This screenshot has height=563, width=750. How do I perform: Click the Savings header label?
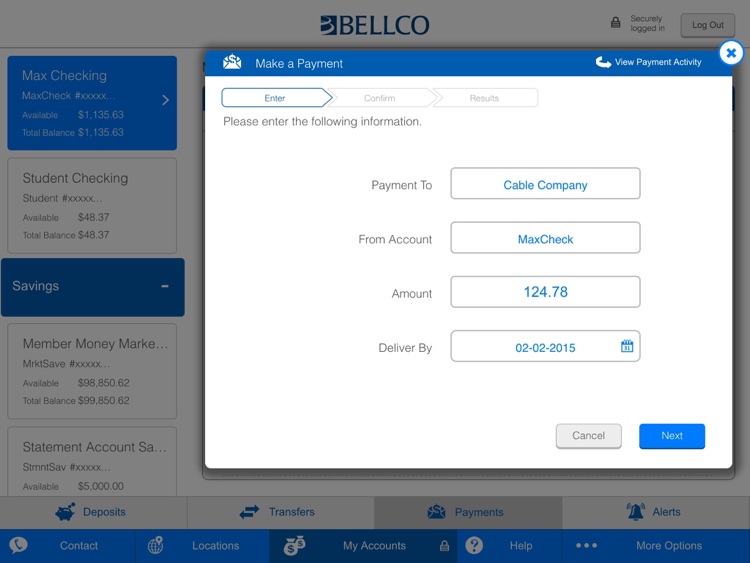(x=35, y=286)
